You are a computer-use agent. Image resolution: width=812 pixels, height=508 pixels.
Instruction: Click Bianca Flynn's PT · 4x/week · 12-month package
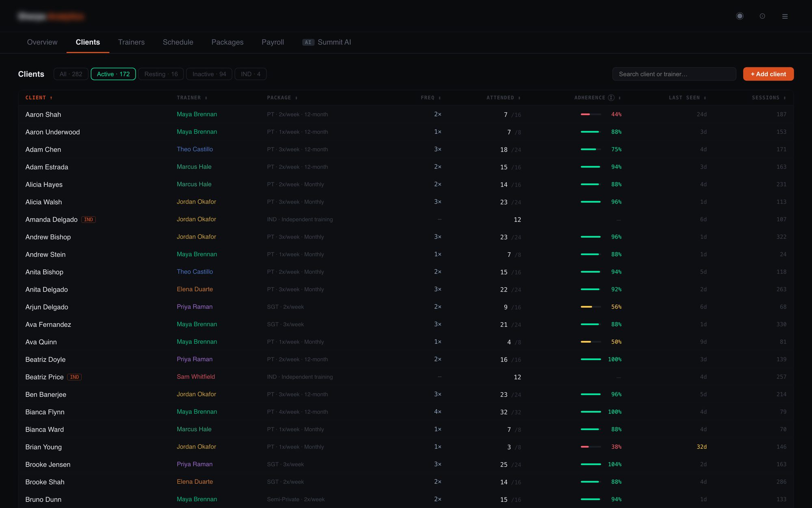pos(298,412)
